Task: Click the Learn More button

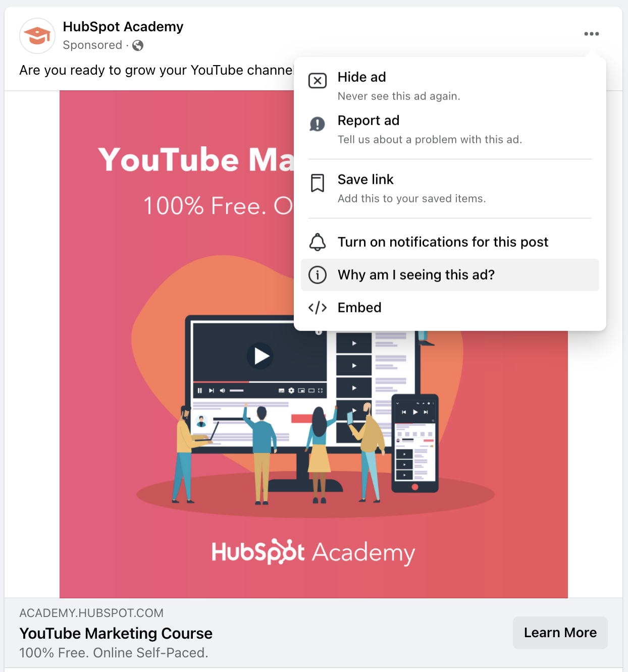Action: 560,633
